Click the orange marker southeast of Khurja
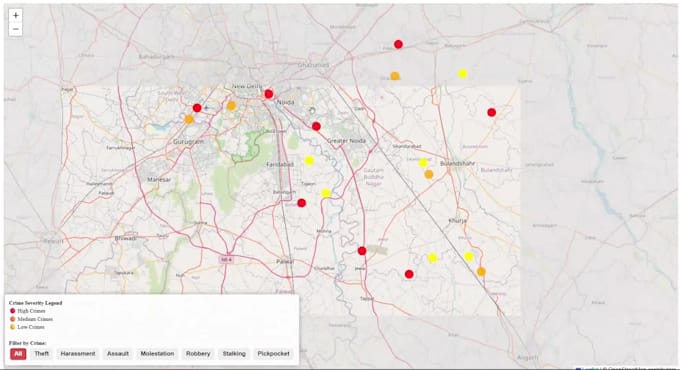680x370 pixels. [481, 272]
